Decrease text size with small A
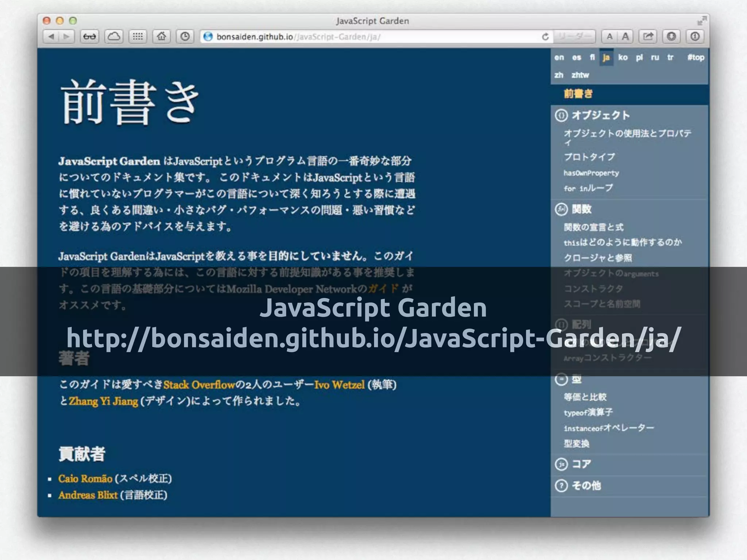747x560 pixels. pos(609,36)
